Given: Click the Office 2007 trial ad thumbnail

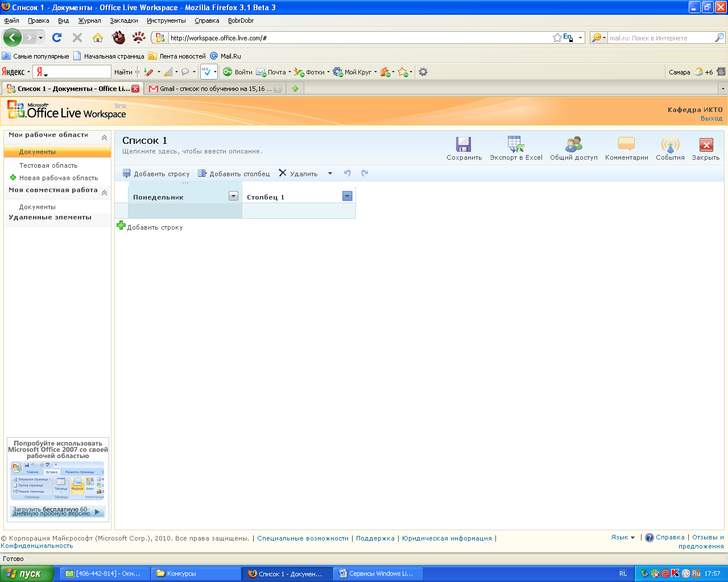Looking at the screenshot, I should (57, 480).
